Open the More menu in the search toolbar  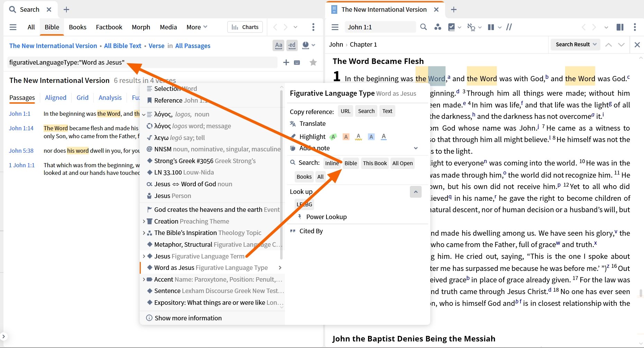196,27
